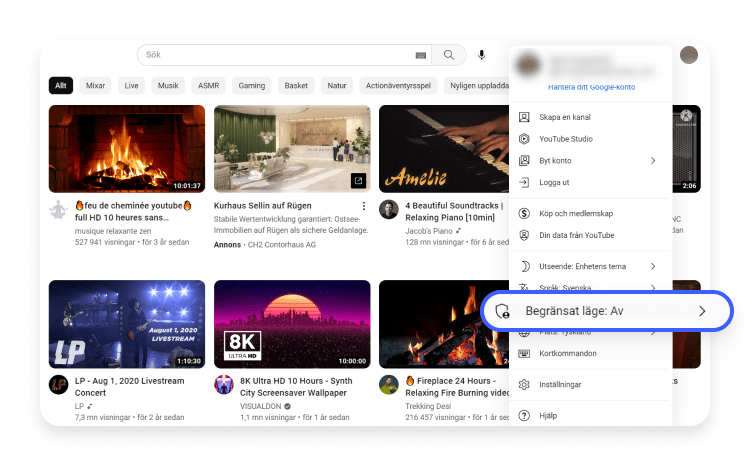Click the account avatar at top right

click(x=689, y=55)
